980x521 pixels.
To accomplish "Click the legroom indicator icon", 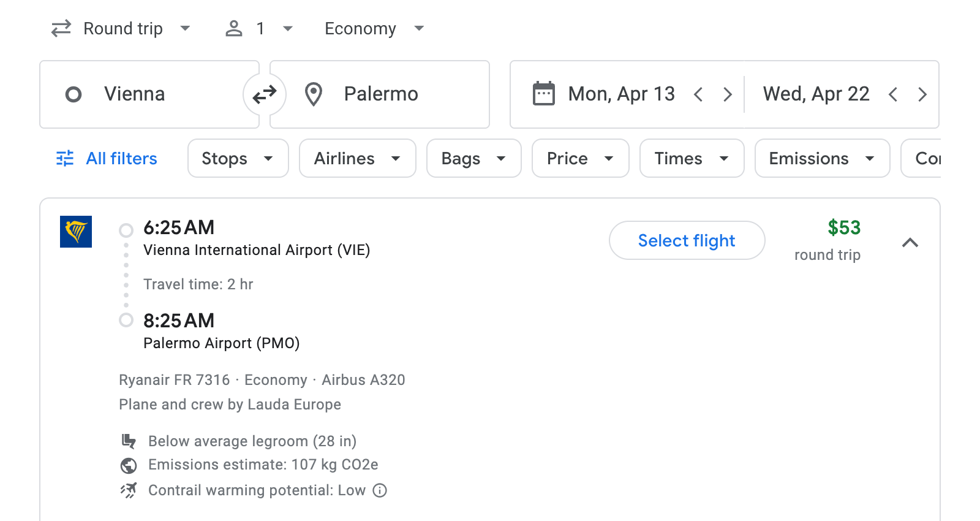I will click(129, 441).
